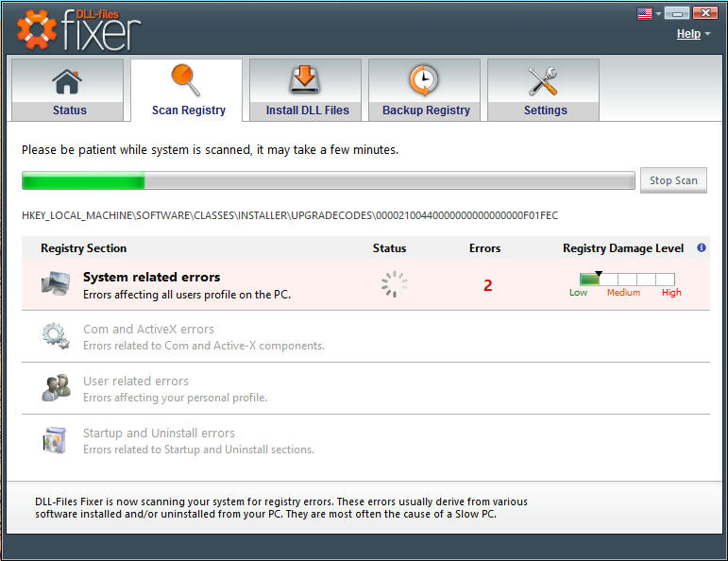Click the house icon on Status tab

click(67, 81)
